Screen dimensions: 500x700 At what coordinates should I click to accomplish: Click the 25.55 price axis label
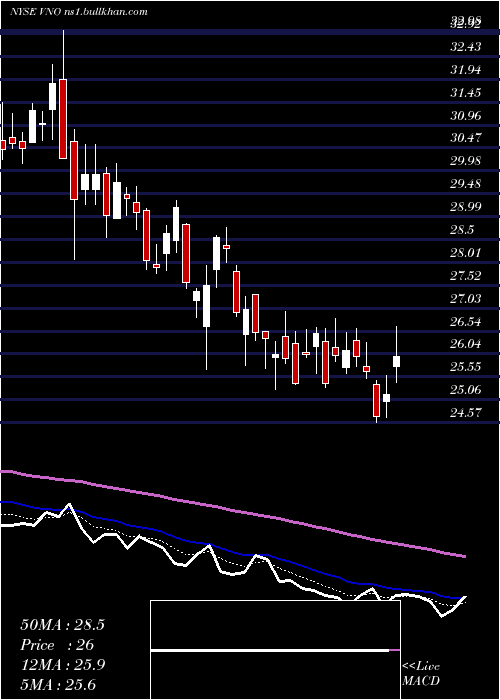coord(466,367)
